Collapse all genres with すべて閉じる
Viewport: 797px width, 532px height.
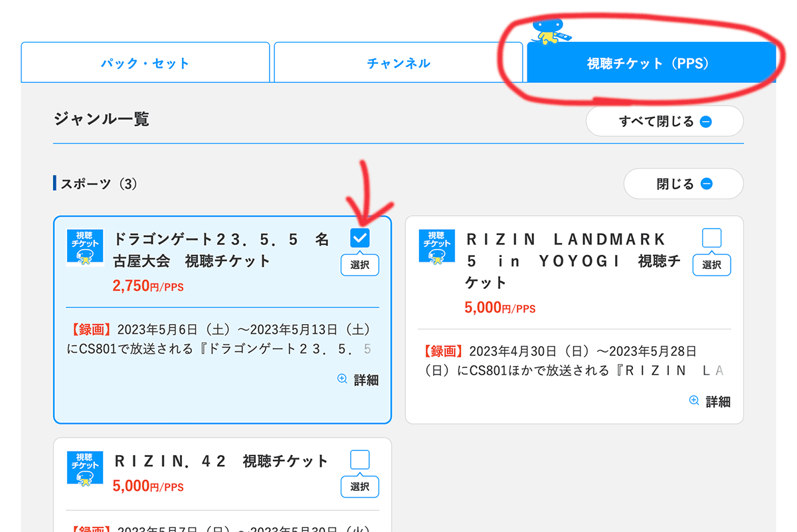[664, 121]
